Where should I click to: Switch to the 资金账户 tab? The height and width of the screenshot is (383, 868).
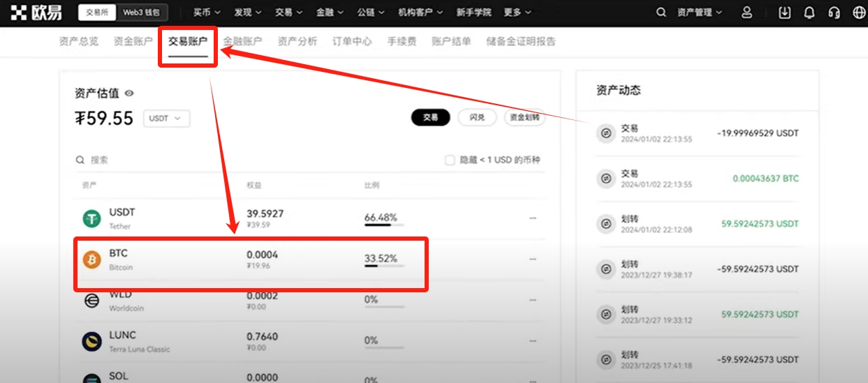click(x=133, y=41)
